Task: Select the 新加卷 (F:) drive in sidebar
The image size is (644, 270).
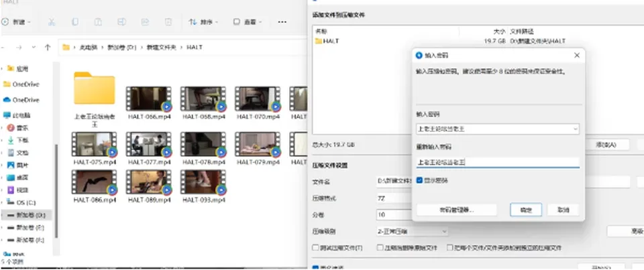Action: tap(26, 240)
